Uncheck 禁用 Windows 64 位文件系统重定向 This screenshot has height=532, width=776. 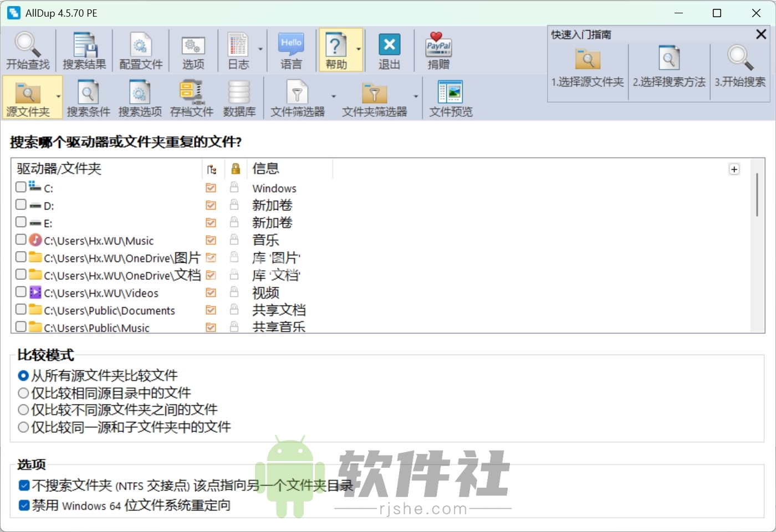coord(23,505)
